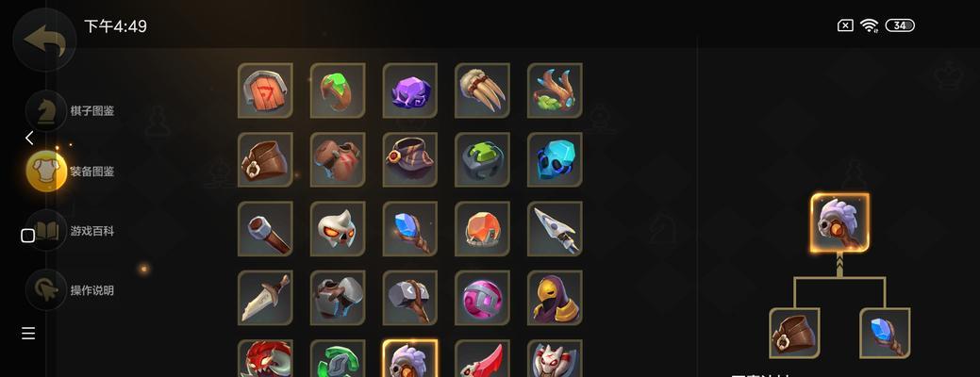The height and width of the screenshot is (377, 980).
Task: Select the antler leaf crown item
Action: click(555, 90)
